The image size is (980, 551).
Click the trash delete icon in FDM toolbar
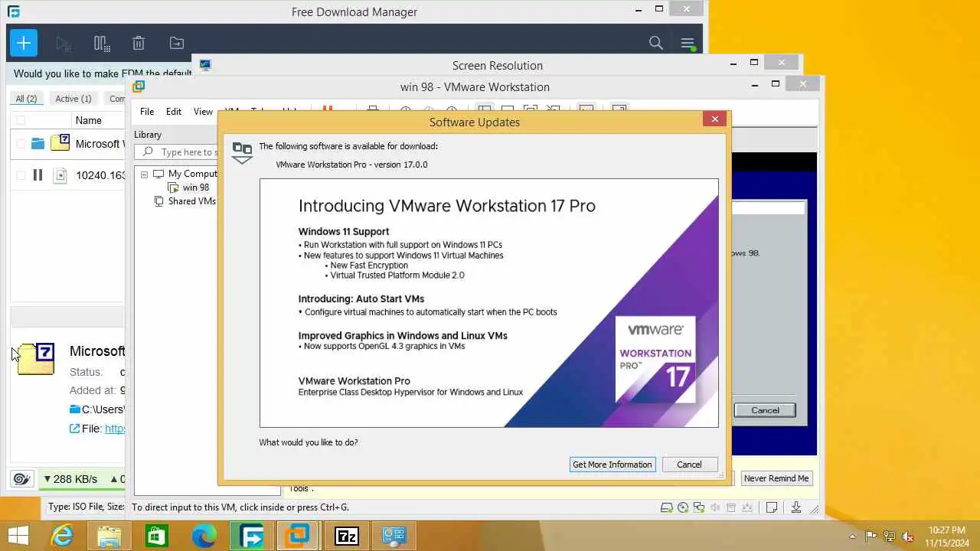pyautogui.click(x=139, y=44)
